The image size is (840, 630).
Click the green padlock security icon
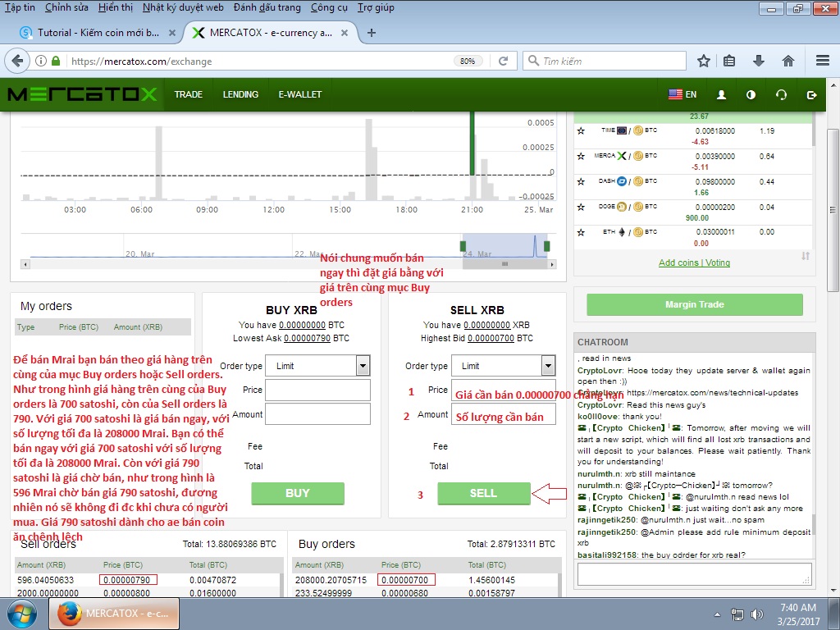(x=56, y=61)
